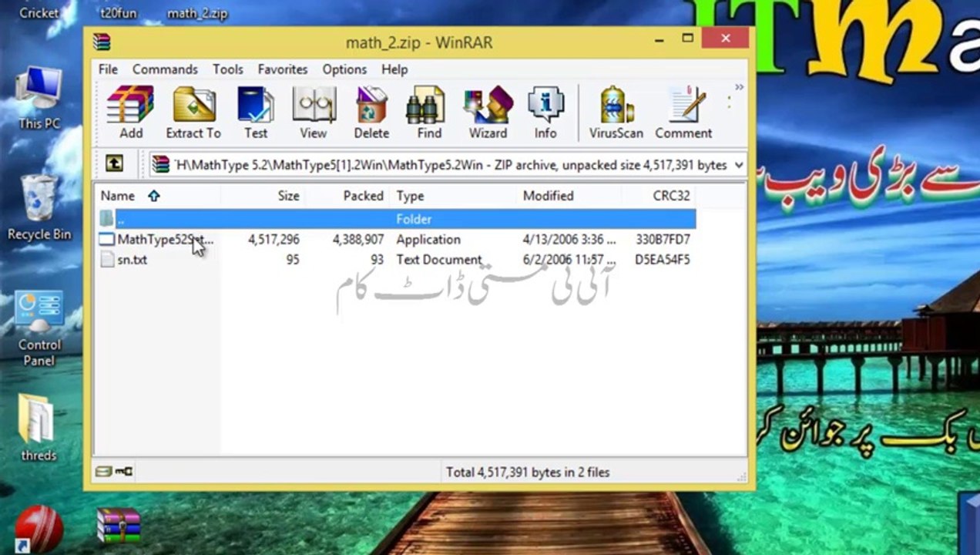Click the 'Application' type cell
The image size is (980, 555).
[428, 240]
